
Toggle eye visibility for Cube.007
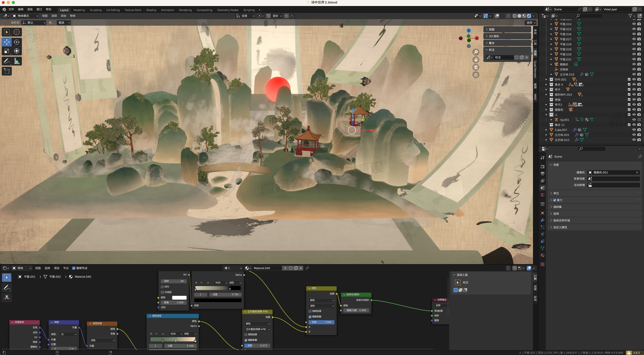point(634,130)
